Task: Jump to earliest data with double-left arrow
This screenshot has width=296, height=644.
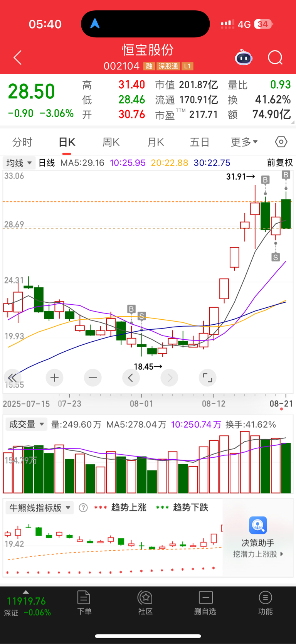Action: [x=13, y=378]
